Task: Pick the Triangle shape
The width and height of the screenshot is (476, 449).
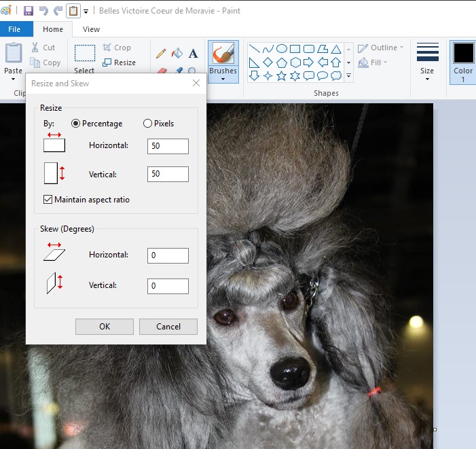Action: click(336, 49)
